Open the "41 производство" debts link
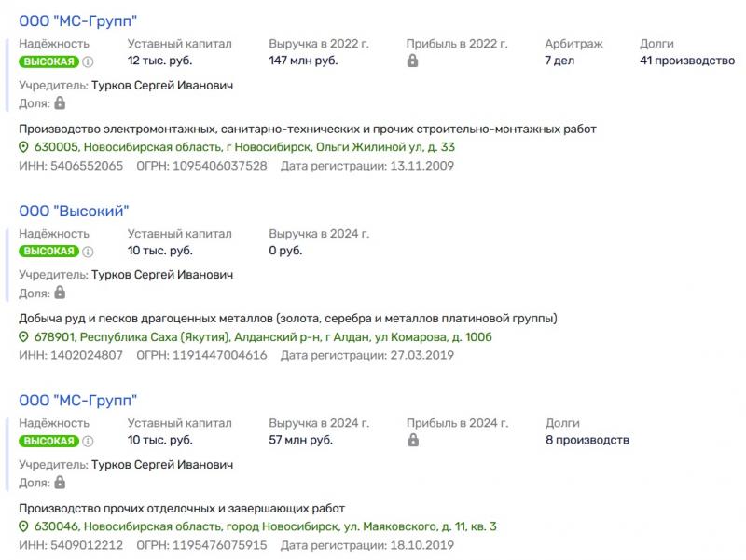The height and width of the screenshot is (560, 746). tap(687, 61)
